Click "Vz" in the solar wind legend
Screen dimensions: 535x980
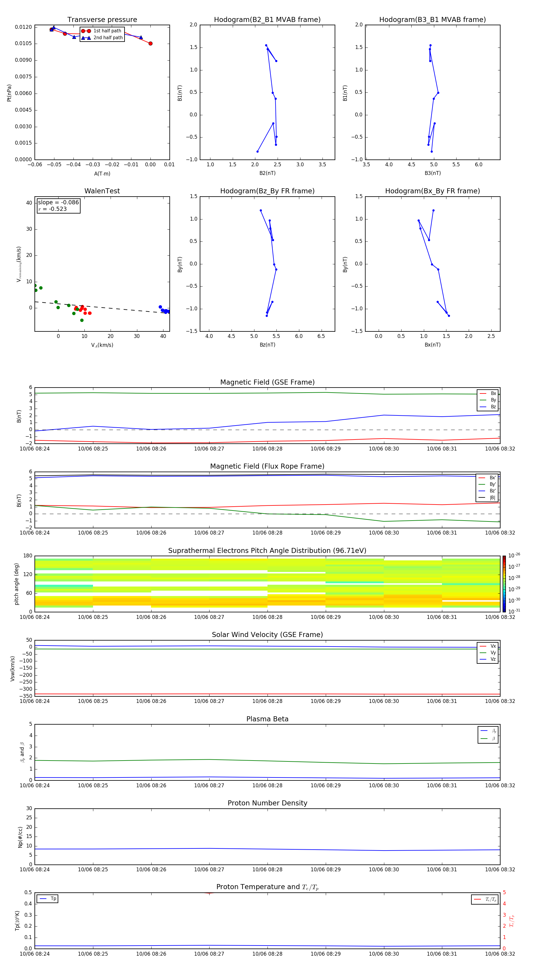point(488,659)
